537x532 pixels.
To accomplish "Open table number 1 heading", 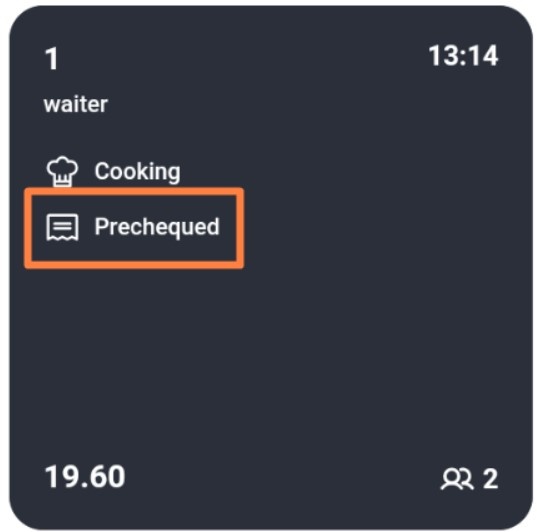I will point(51,59).
